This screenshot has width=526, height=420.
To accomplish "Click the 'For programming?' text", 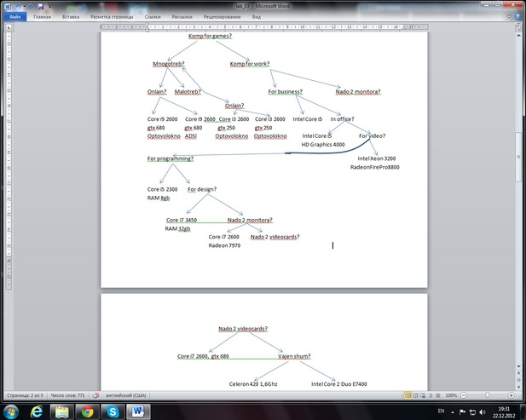I will 171,158.
